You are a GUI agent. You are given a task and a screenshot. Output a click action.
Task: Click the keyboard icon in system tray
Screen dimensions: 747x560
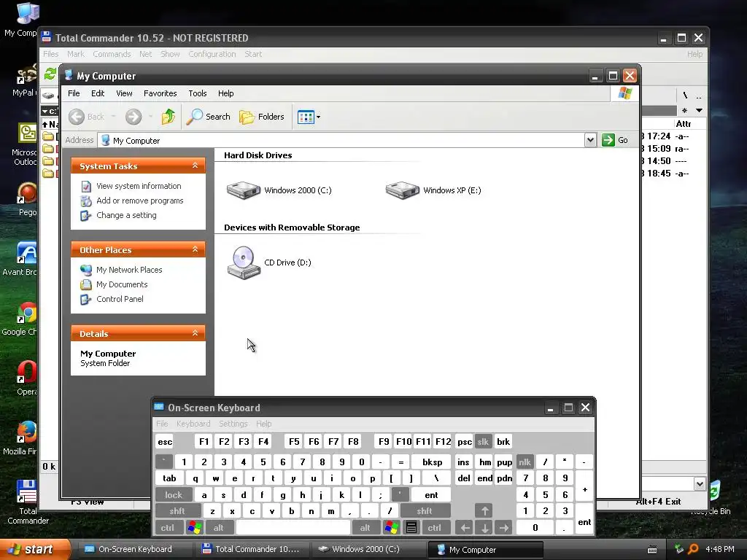point(652,550)
